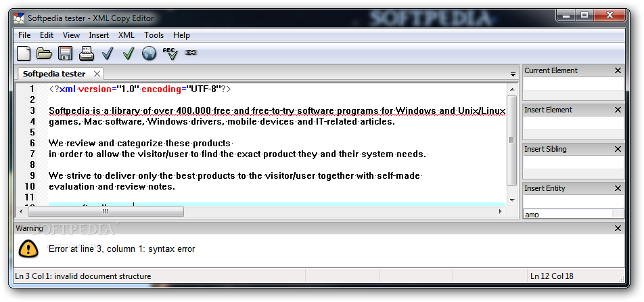
Task: Open the Help menu
Action: click(x=181, y=35)
